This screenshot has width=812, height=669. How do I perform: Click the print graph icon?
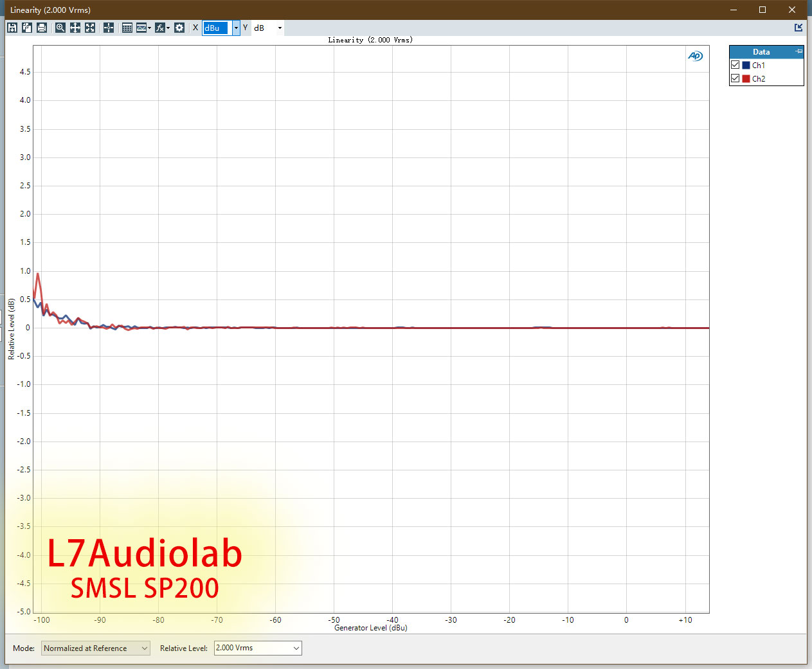pos(42,28)
